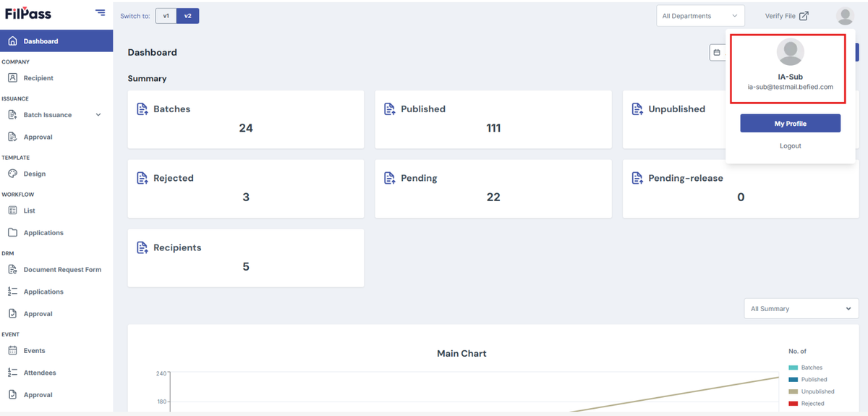Click the profile picture in dropdown panel

tap(790, 52)
